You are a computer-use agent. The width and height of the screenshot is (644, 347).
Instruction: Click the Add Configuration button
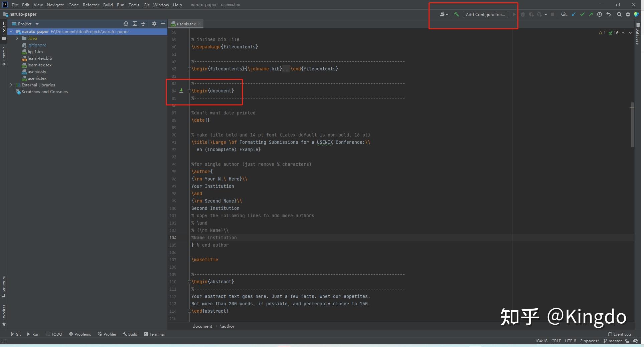(x=485, y=14)
